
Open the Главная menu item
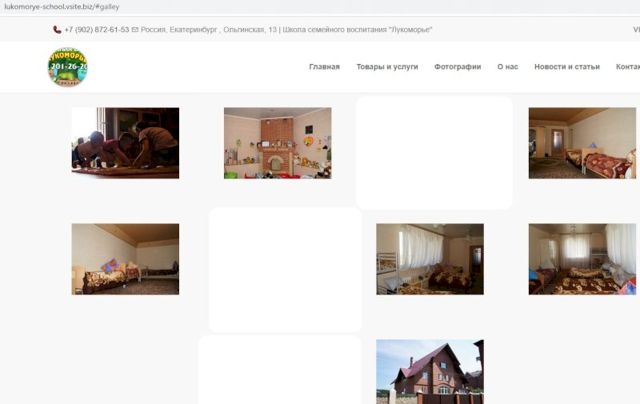point(324,67)
